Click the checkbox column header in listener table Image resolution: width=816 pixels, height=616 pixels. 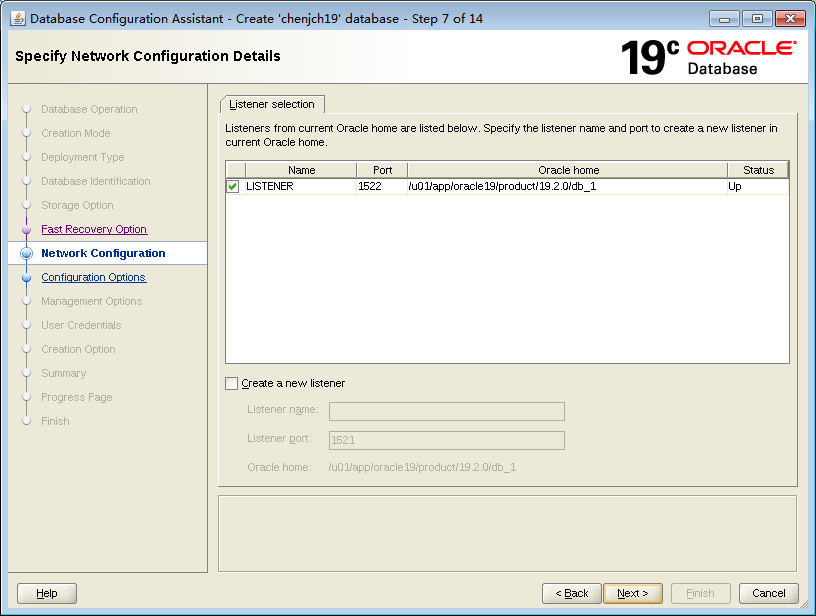click(233, 169)
